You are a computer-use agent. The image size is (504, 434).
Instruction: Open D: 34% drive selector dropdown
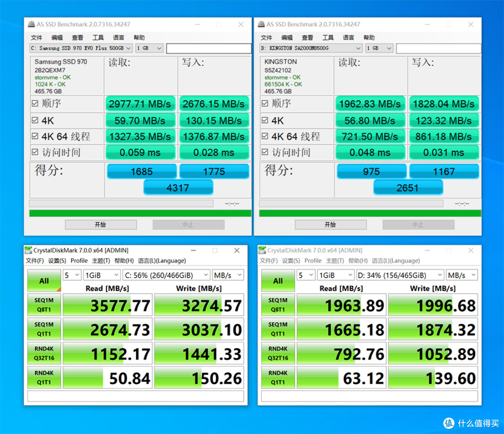coord(400,275)
